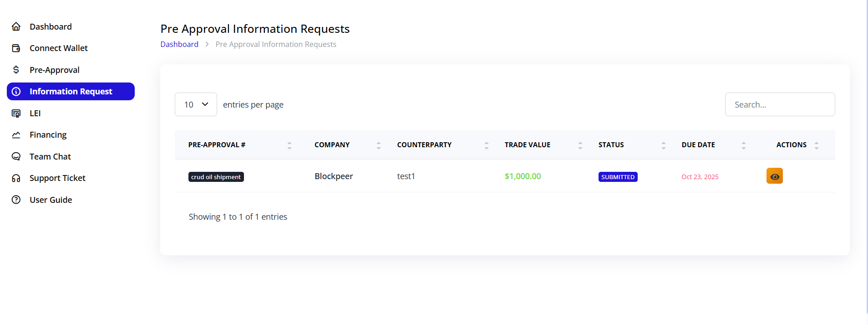Click the Pre-Approval dollar sign icon
The height and width of the screenshot is (325, 868).
[x=16, y=70]
